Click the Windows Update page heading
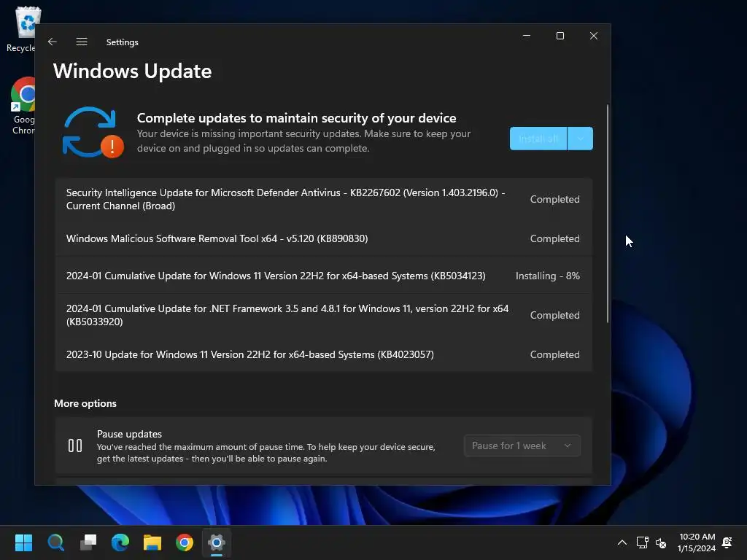 pyautogui.click(x=133, y=71)
